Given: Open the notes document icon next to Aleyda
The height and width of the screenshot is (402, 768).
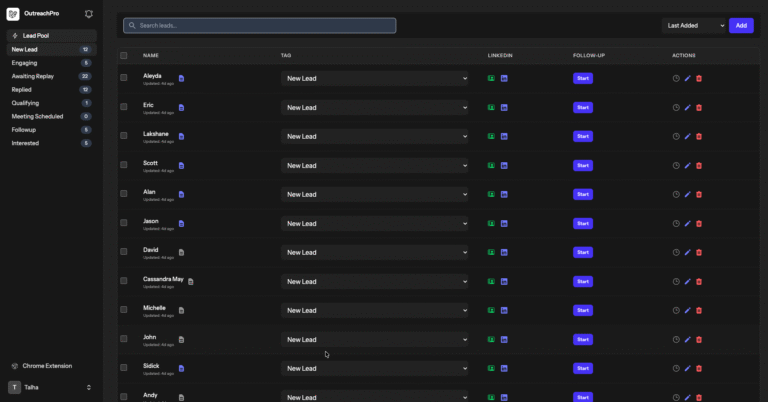Looking at the screenshot, I should (181, 78).
